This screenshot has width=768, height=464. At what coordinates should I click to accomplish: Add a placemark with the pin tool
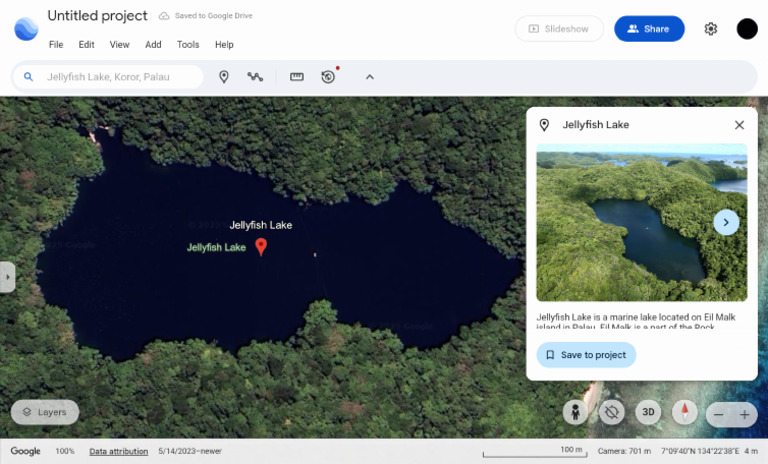pos(224,77)
